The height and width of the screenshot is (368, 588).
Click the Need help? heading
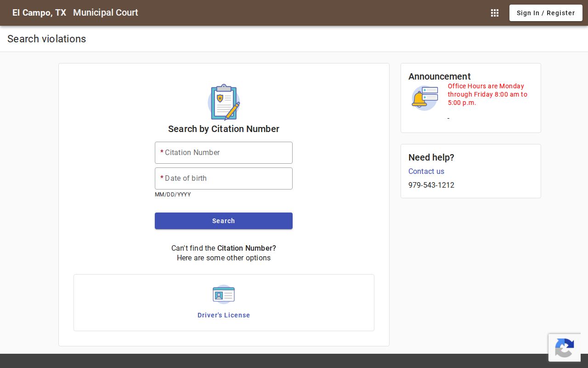[431, 157]
